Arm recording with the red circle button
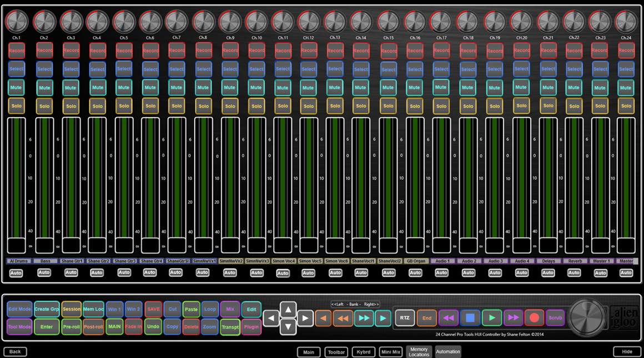Viewport: 644px width, 358px height. 534,318
